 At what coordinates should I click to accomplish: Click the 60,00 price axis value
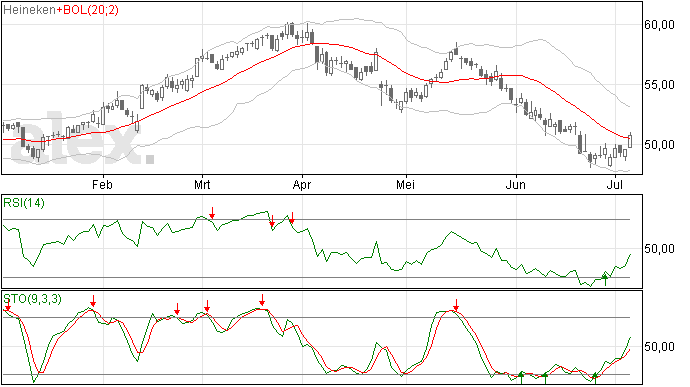click(659, 25)
